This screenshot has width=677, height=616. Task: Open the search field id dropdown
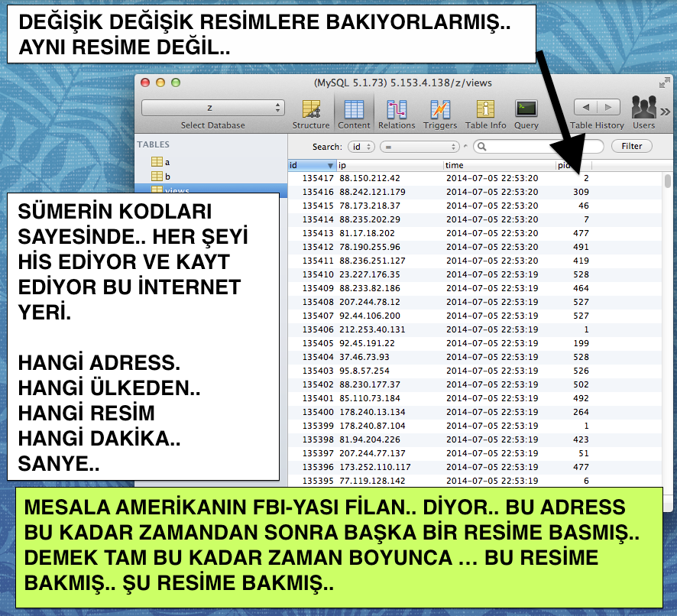[x=361, y=147]
